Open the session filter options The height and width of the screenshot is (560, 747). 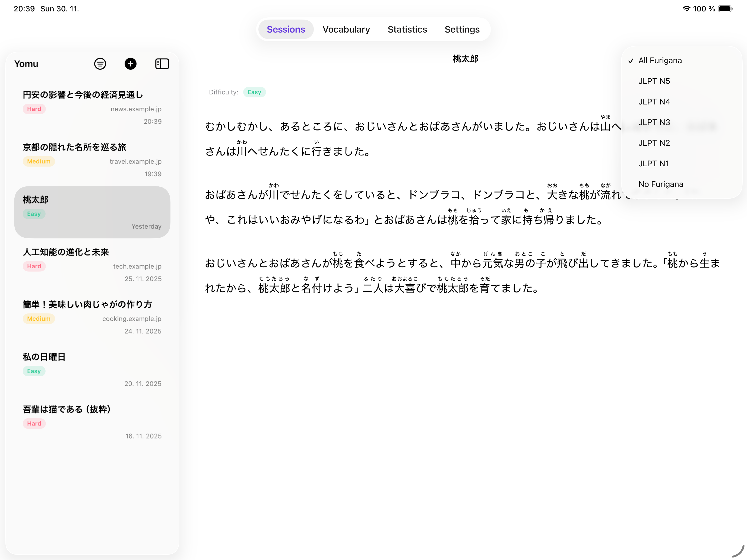point(100,64)
